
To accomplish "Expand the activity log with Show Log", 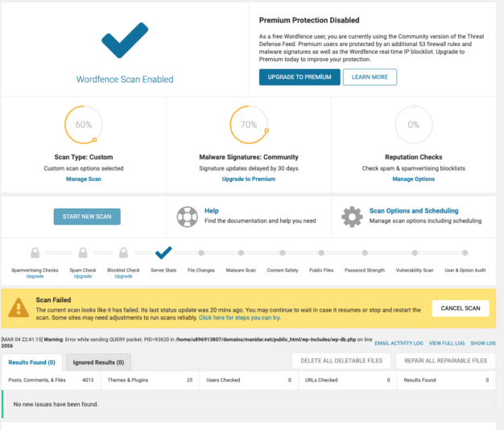I will tap(483, 343).
